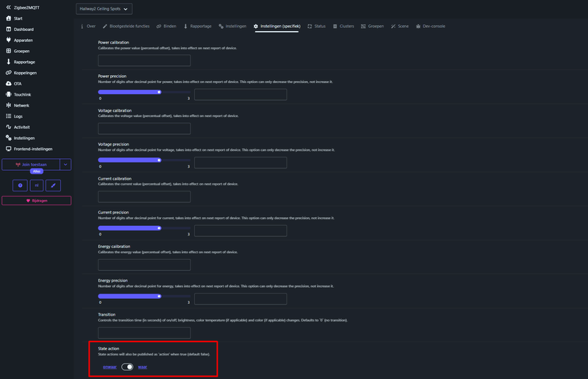This screenshot has width=588, height=379.
Task: Set State action to 'onwaar'
Action: (110, 367)
